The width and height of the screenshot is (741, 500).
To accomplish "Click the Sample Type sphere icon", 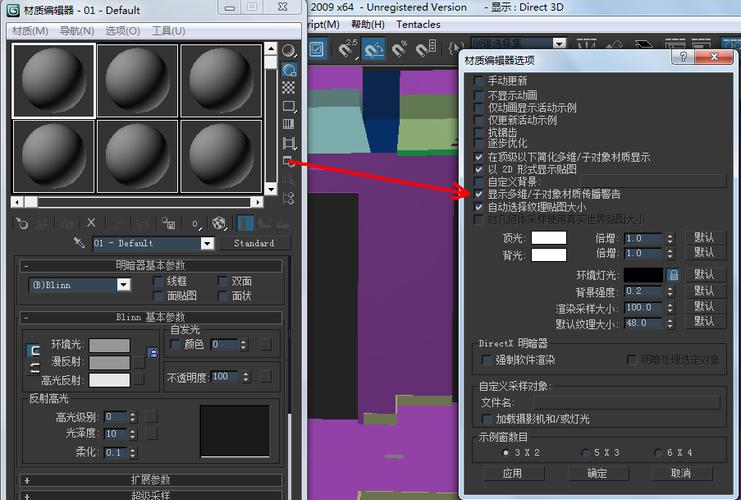I will click(x=289, y=51).
